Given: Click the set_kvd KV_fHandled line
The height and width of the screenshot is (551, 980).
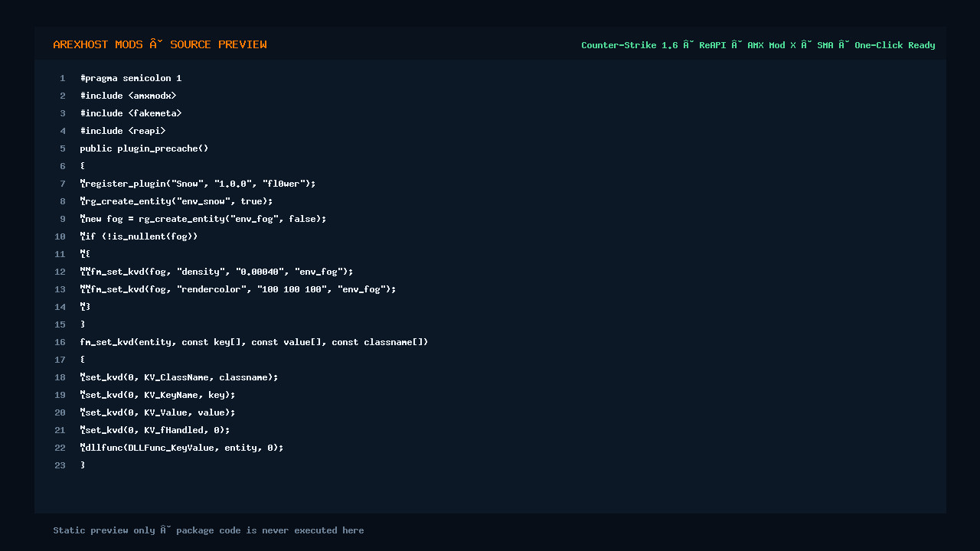Looking at the screenshot, I should tap(155, 430).
